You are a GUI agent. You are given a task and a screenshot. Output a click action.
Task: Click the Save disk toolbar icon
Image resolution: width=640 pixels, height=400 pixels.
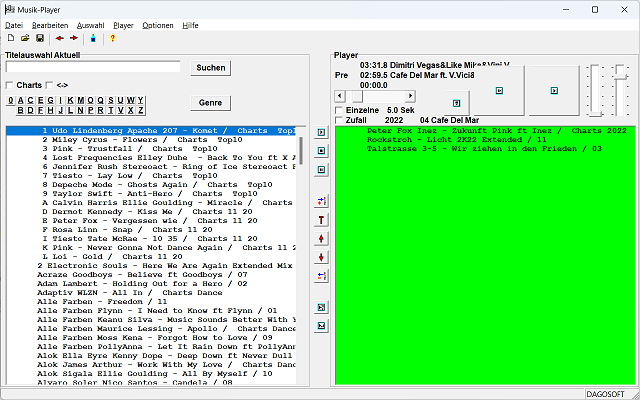39,38
